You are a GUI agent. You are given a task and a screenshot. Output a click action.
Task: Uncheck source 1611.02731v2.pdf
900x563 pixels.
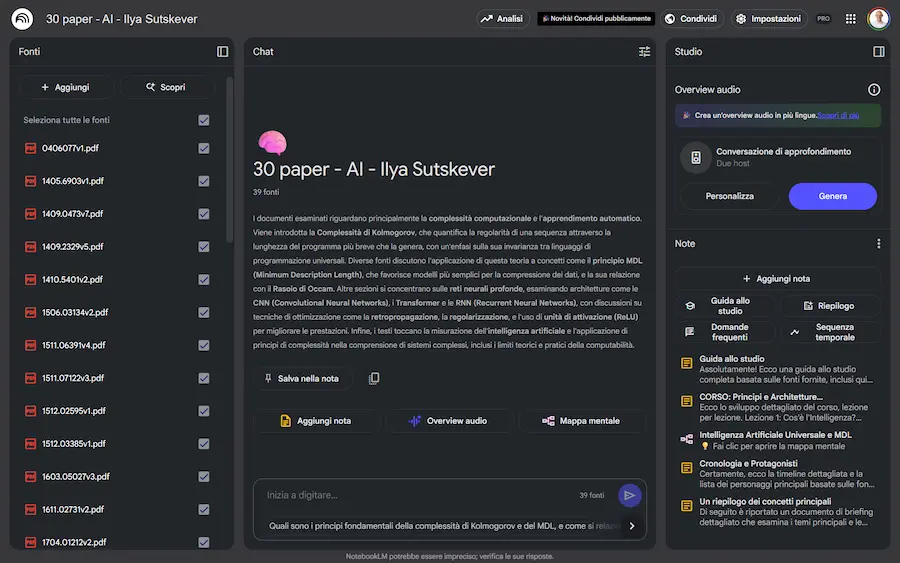[204, 509]
